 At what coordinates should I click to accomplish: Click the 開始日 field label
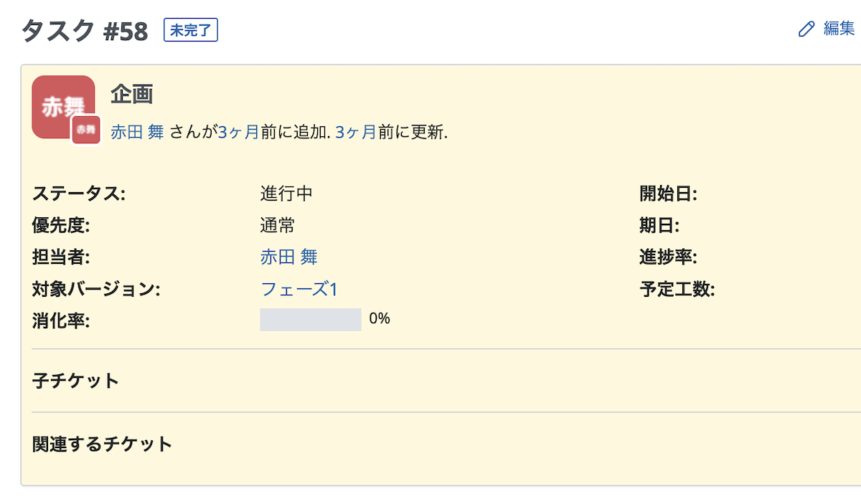pos(668,194)
